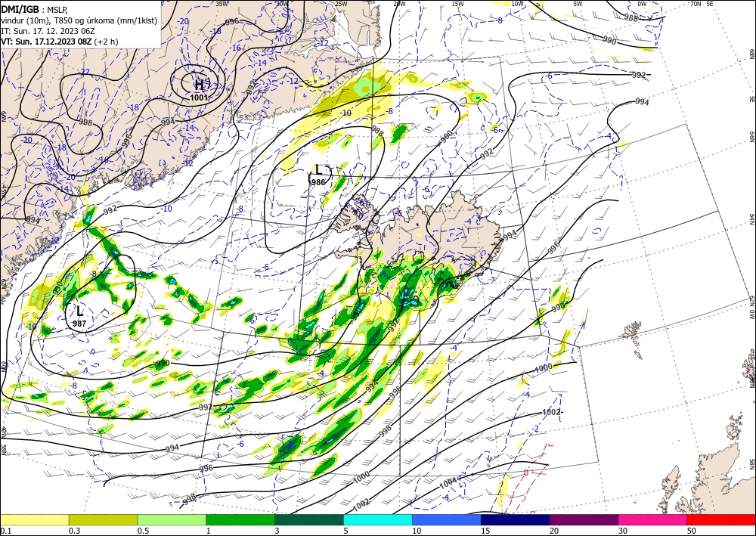
Task: Click the VT valid time line
Action: (59, 42)
